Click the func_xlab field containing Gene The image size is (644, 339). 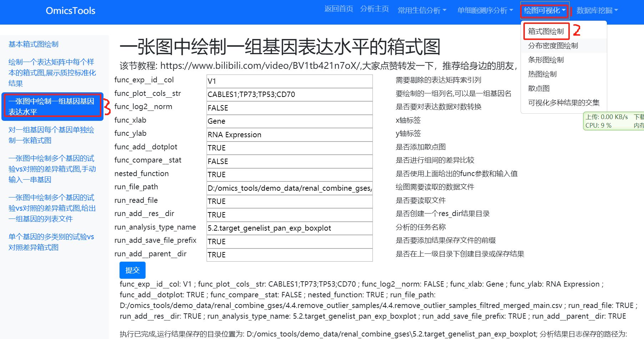click(x=290, y=121)
